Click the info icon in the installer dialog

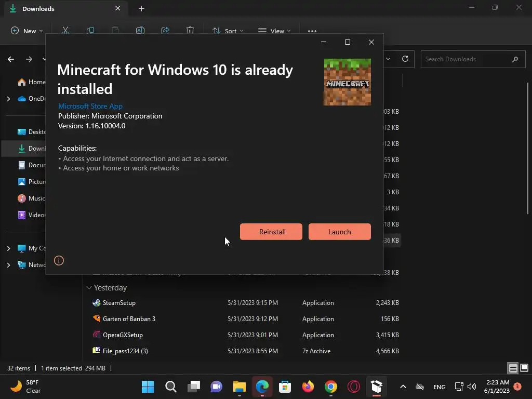click(x=59, y=261)
